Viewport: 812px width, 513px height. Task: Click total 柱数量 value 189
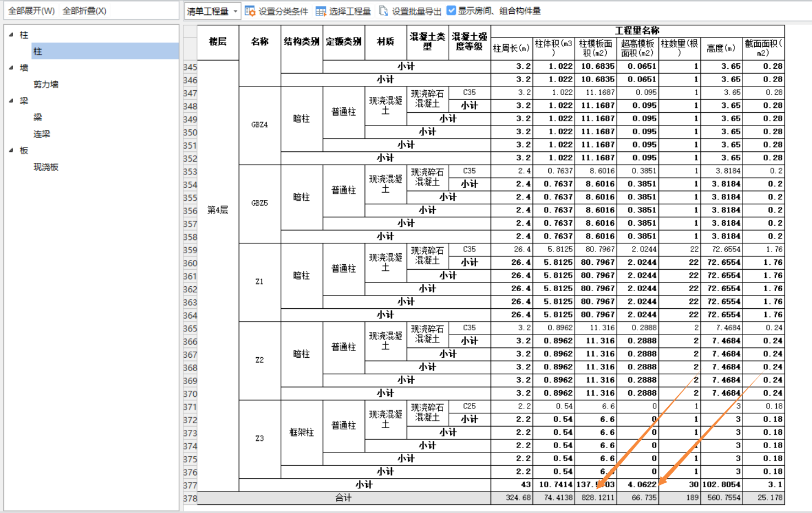pos(679,498)
